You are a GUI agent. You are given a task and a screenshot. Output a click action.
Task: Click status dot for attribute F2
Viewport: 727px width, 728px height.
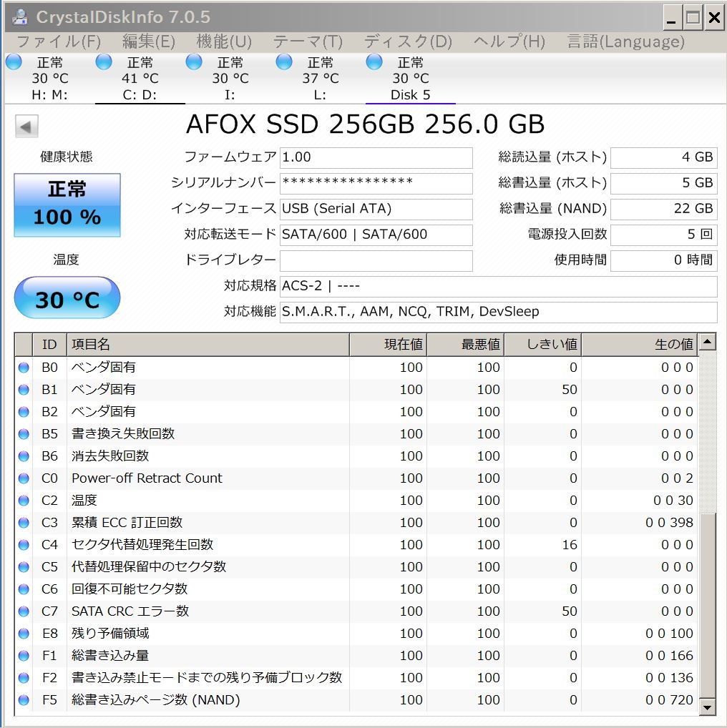tap(24, 679)
